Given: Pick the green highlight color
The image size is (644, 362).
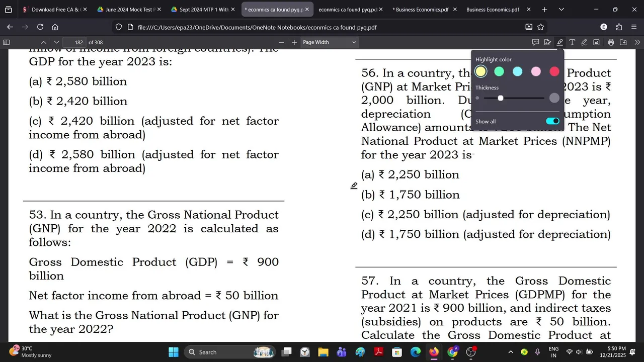Looking at the screenshot, I should click(x=499, y=71).
